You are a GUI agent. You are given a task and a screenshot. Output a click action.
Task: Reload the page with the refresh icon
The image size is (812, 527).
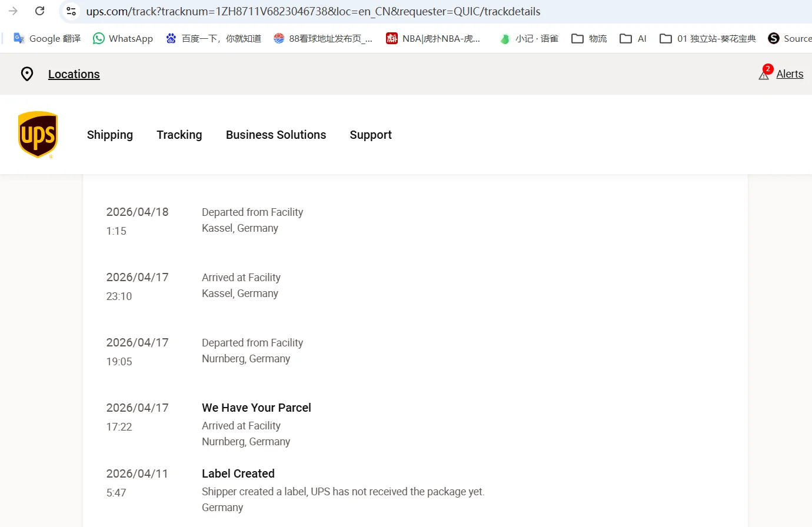coord(40,11)
